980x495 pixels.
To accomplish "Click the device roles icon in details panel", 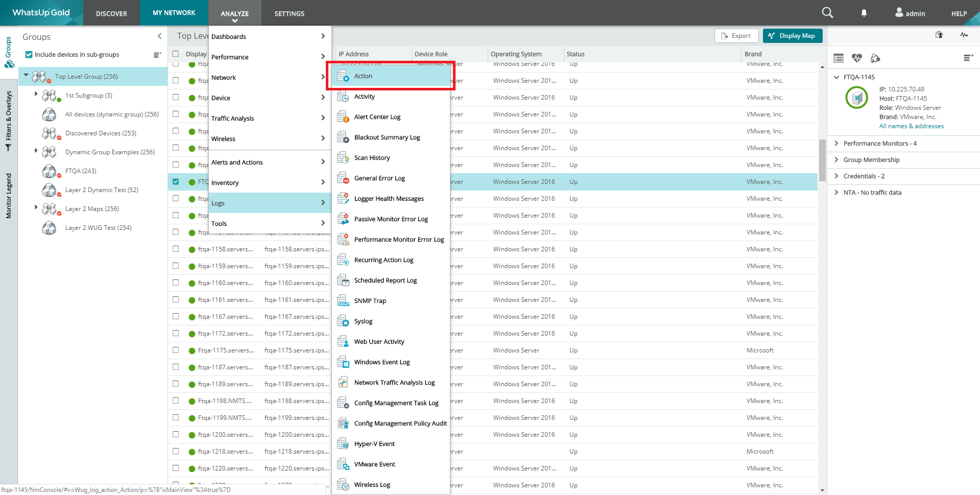I will click(875, 58).
